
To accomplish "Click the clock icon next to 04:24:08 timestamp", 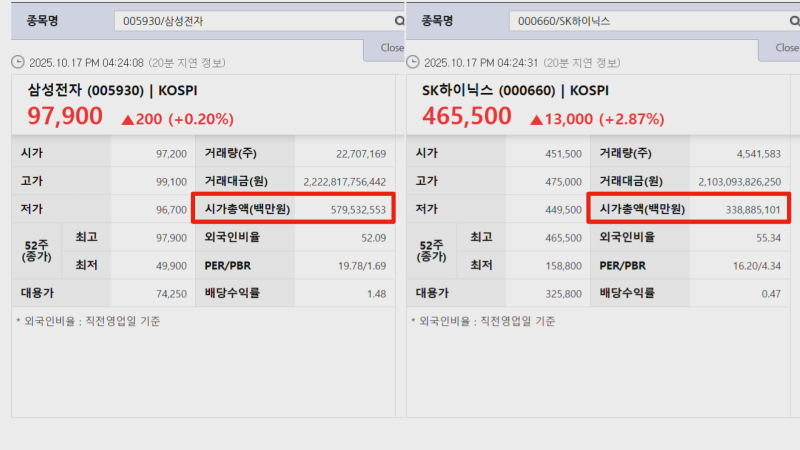I will 18,62.
